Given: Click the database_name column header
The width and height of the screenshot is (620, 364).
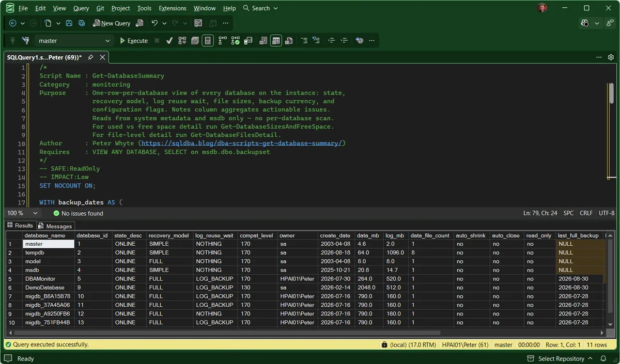Looking at the screenshot, I should pyautogui.click(x=48, y=235).
